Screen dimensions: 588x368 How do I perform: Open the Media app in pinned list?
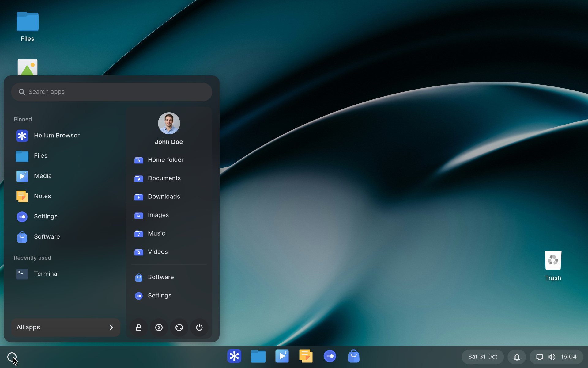point(66,176)
